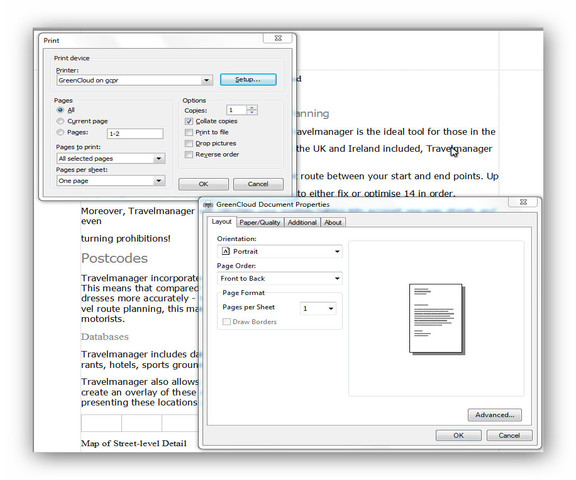The width and height of the screenshot is (576, 480).
Task: Decrease copies with the spinner down arrow
Action: [252, 112]
